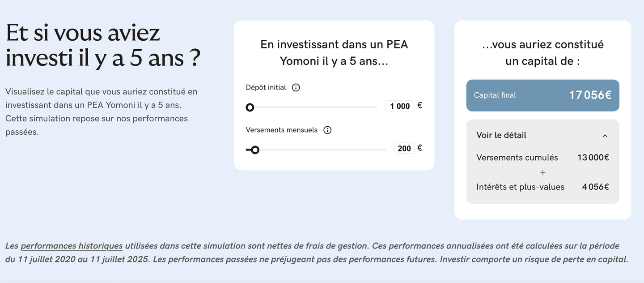Open the Versements mensuels info tooltip icon
Image resolution: width=644 pixels, height=283 pixels.
(x=327, y=130)
